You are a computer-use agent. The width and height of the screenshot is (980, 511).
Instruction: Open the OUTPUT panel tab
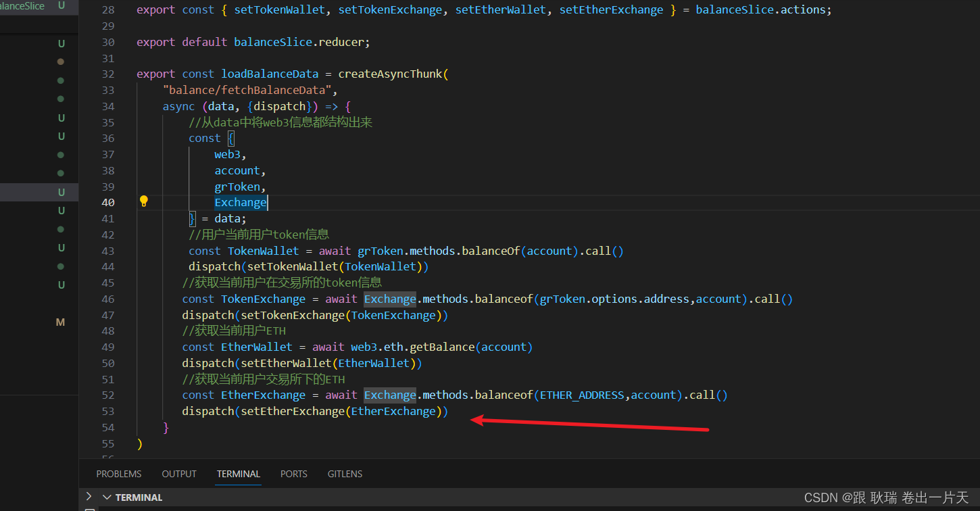179,474
